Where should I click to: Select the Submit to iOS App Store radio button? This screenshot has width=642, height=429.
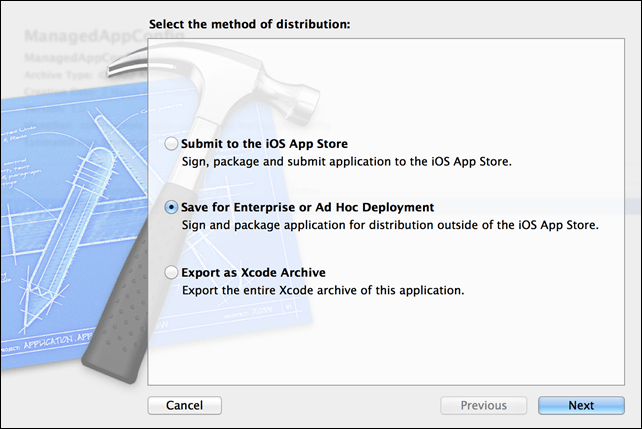point(173,144)
